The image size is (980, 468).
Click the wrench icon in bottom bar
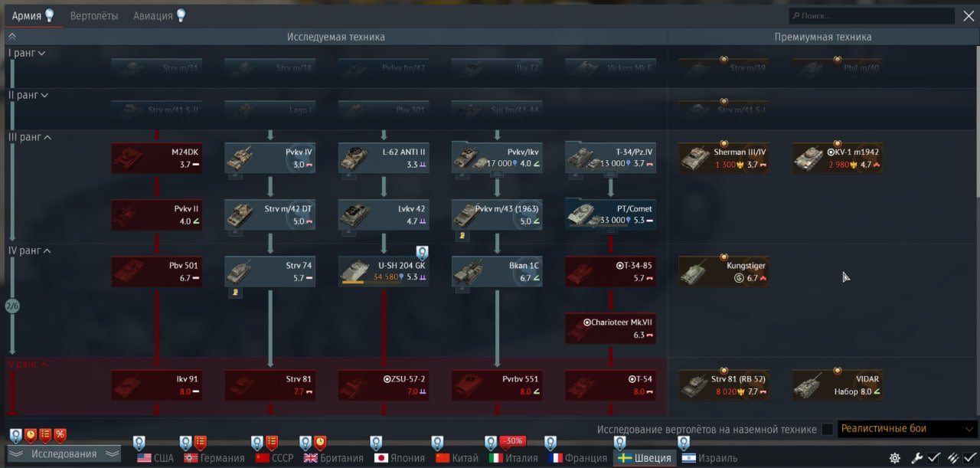pos(916,458)
